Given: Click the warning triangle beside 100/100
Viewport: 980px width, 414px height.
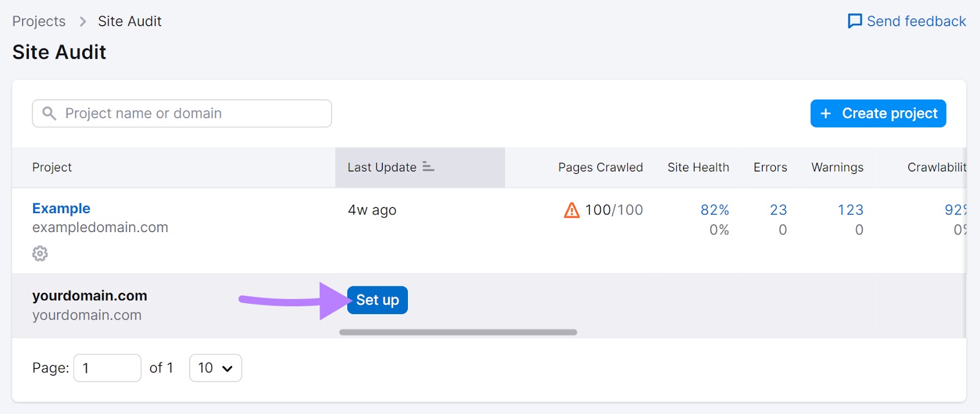Looking at the screenshot, I should point(571,210).
